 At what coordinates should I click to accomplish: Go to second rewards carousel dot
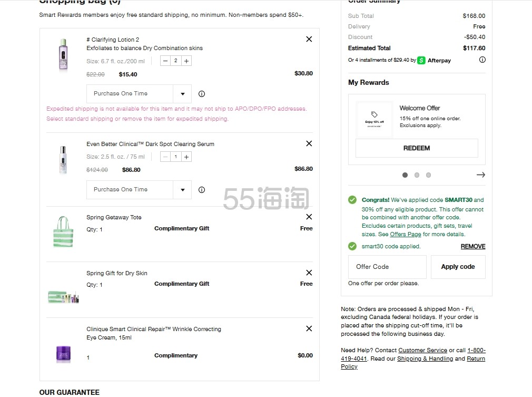pyautogui.click(x=417, y=175)
